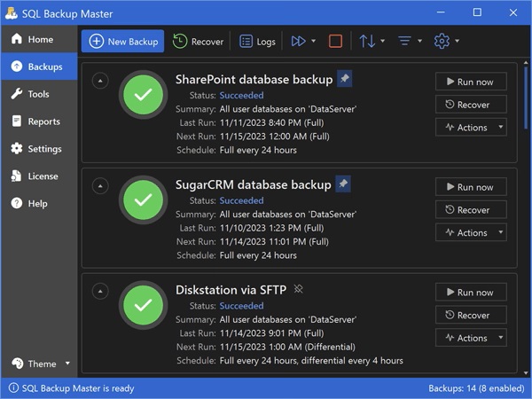Viewport: 532px width, 399px height.
Task: Click the SQL Backup Master title bar app icon
Action: coord(12,13)
